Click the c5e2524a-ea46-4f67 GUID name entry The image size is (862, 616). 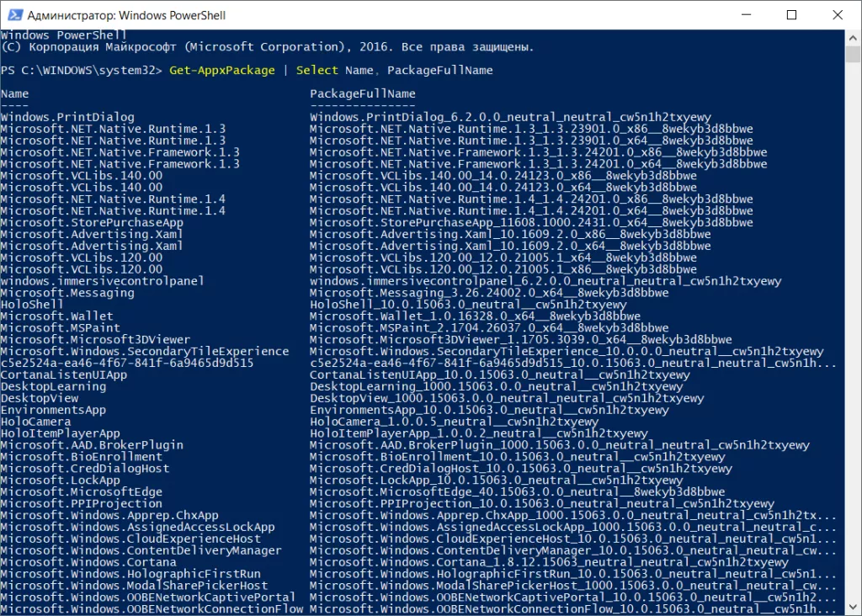(x=127, y=364)
